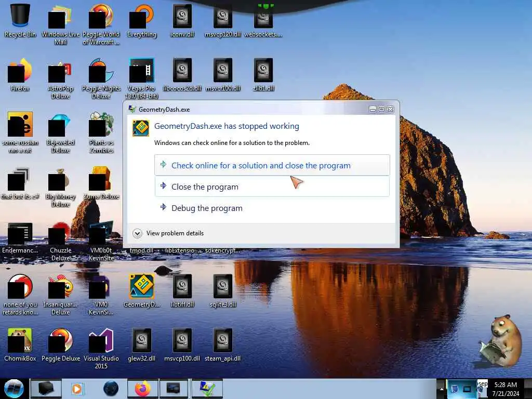The width and height of the screenshot is (532, 399).
Task: Select the Peggle Nights Deluxe icon
Action: click(101, 79)
